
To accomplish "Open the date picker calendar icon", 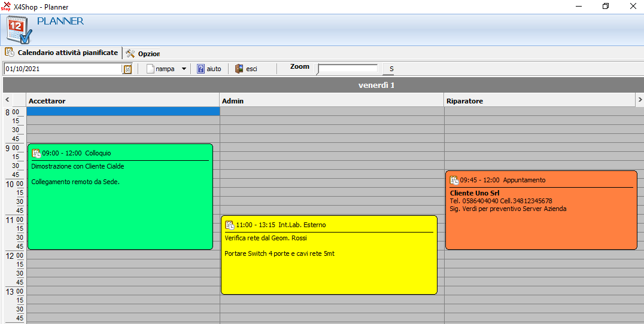I will click(127, 69).
